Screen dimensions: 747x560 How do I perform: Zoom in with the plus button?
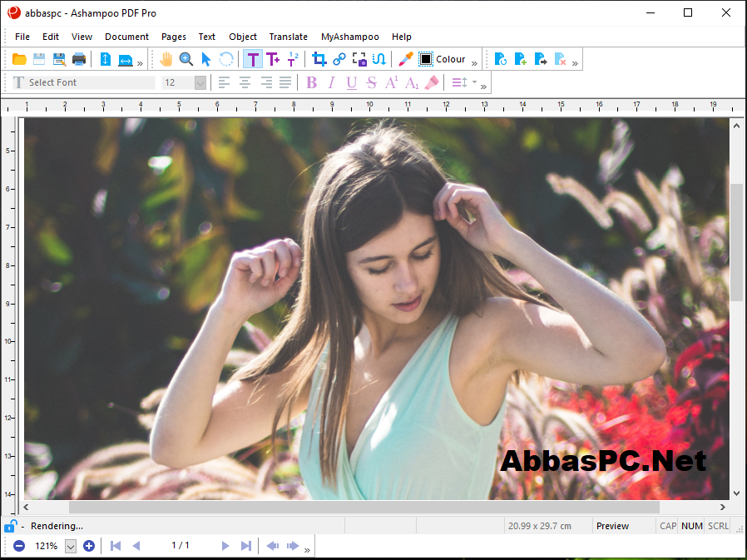(89, 546)
